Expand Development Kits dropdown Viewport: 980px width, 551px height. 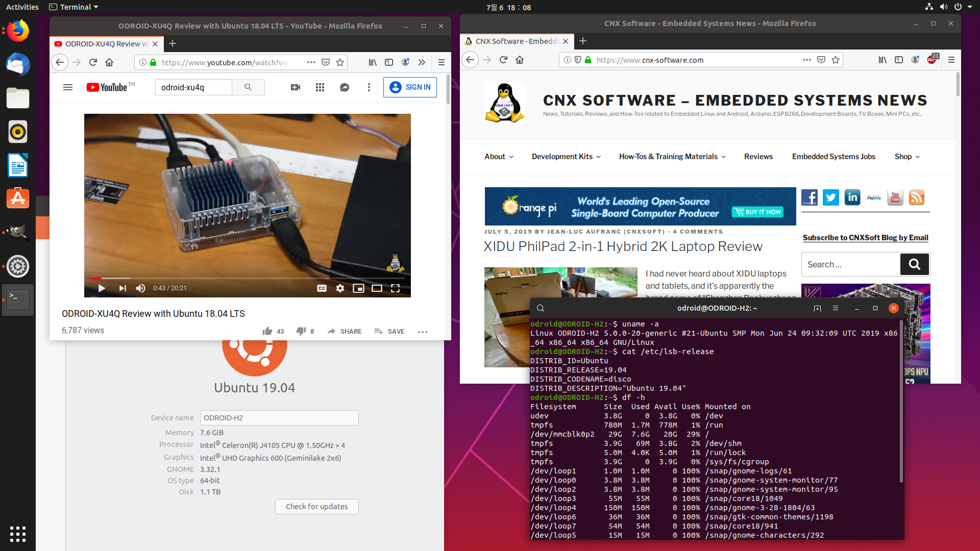point(566,157)
